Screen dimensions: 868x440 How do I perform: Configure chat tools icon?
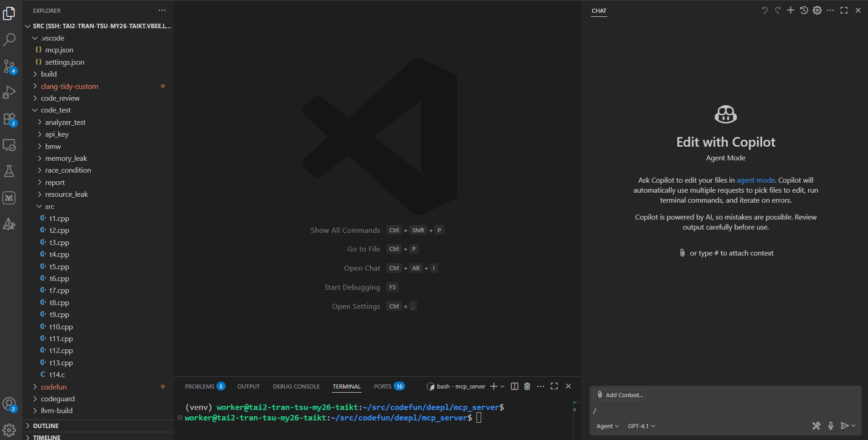pos(816,426)
